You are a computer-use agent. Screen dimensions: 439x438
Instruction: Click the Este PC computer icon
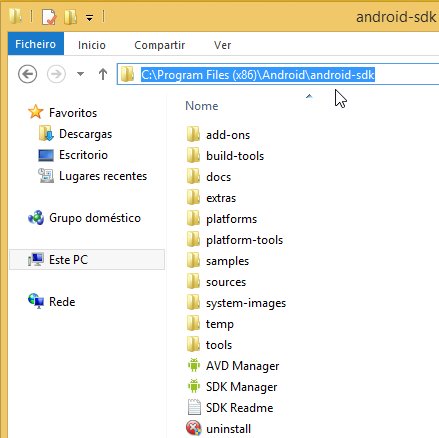[x=36, y=259]
